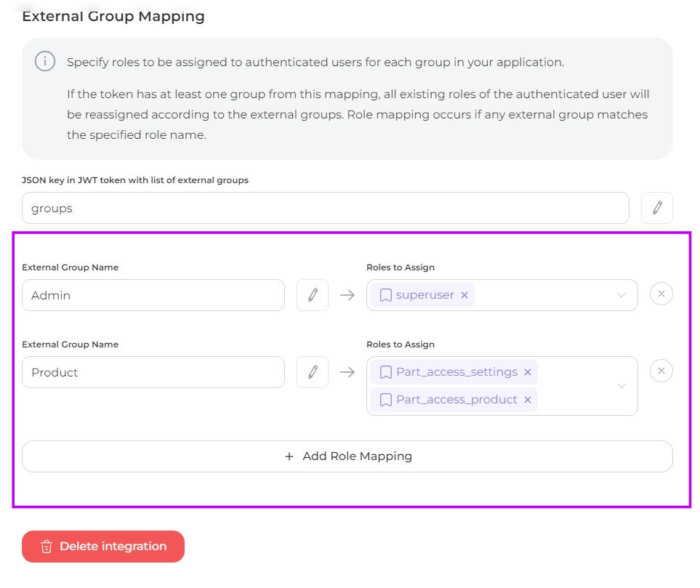Delete the Admin role mapping row
The height and width of the screenshot is (588, 700).
coord(661,294)
